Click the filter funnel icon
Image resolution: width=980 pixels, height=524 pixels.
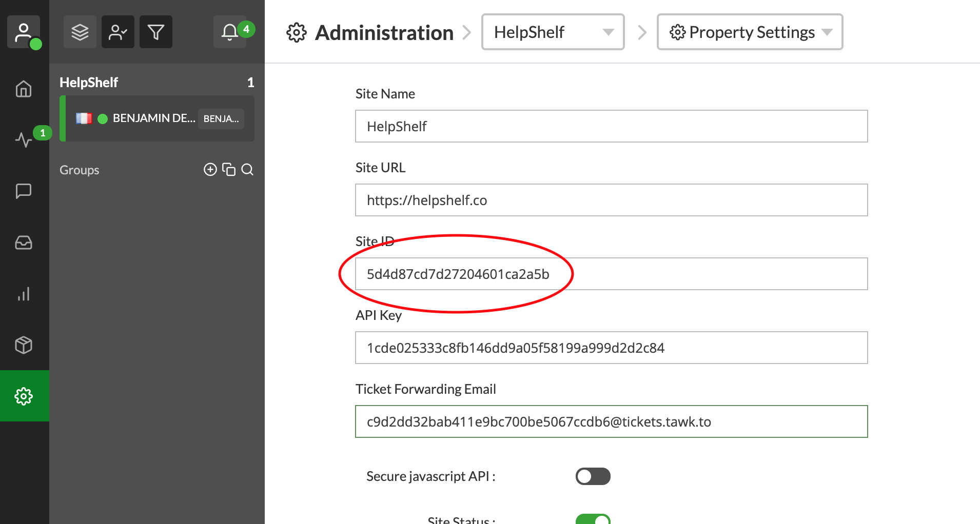point(156,32)
